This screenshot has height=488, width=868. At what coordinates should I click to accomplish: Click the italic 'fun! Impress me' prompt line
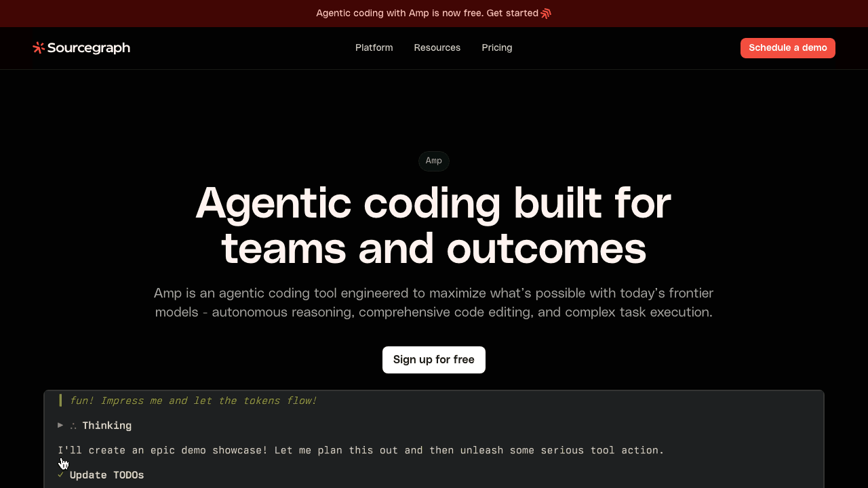[x=193, y=401]
